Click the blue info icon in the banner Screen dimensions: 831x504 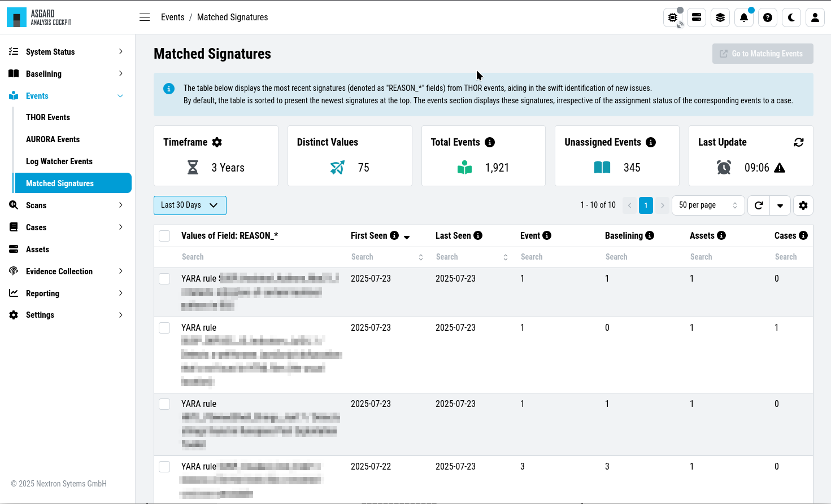tap(169, 89)
